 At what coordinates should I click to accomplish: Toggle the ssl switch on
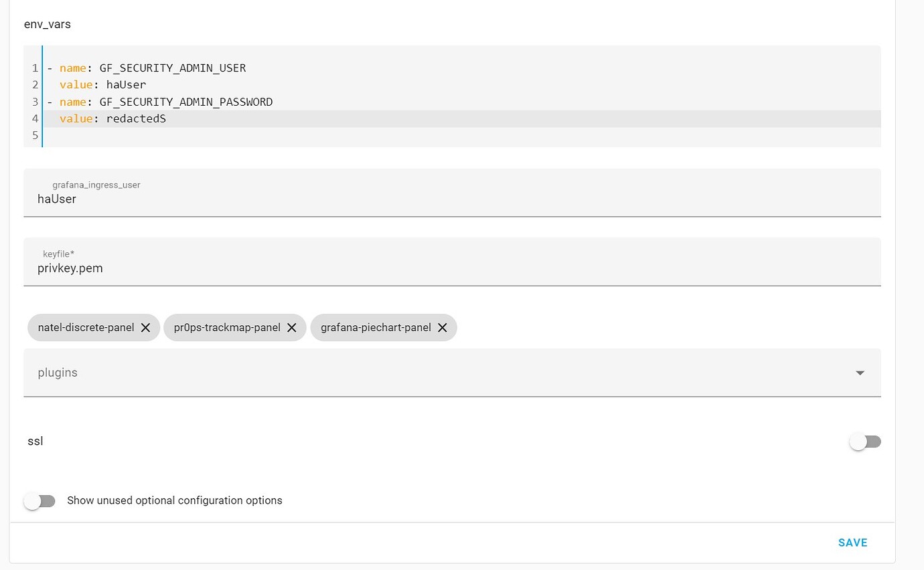click(865, 442)
